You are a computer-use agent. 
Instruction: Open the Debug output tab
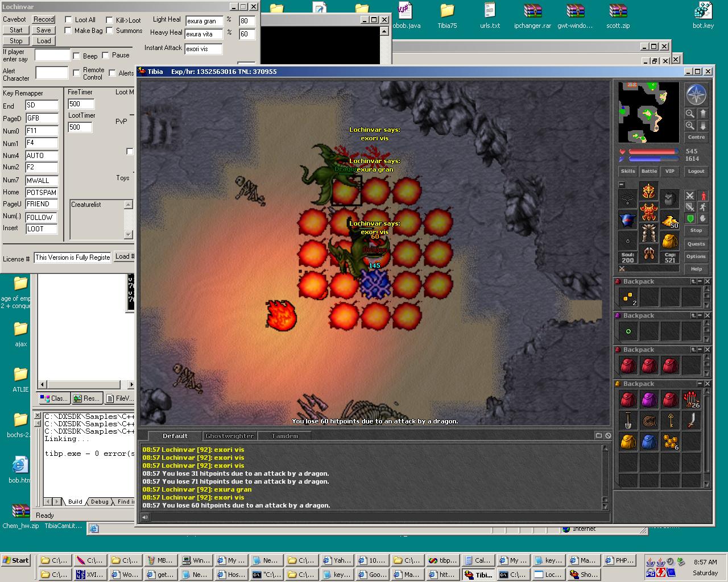[x=100, y=501]
